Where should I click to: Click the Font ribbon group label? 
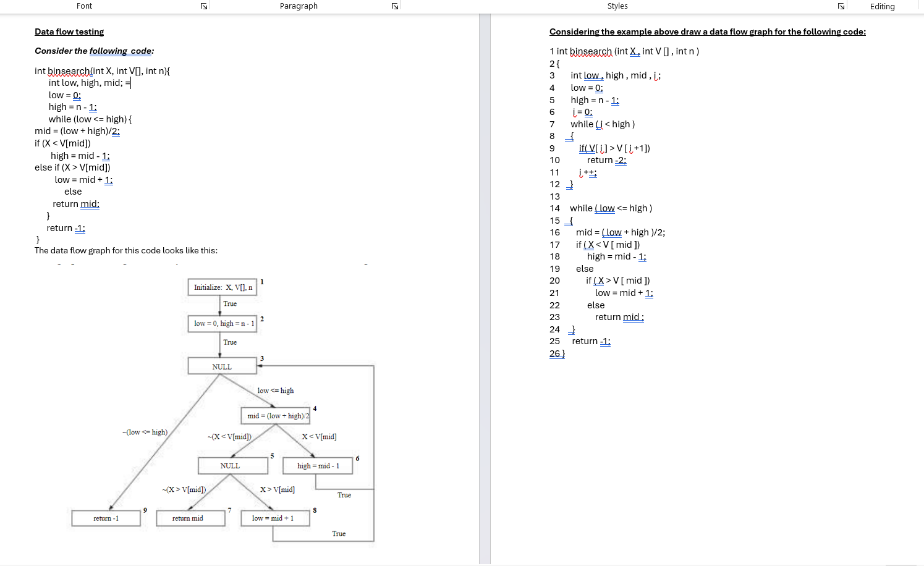(x=84, y=6)
